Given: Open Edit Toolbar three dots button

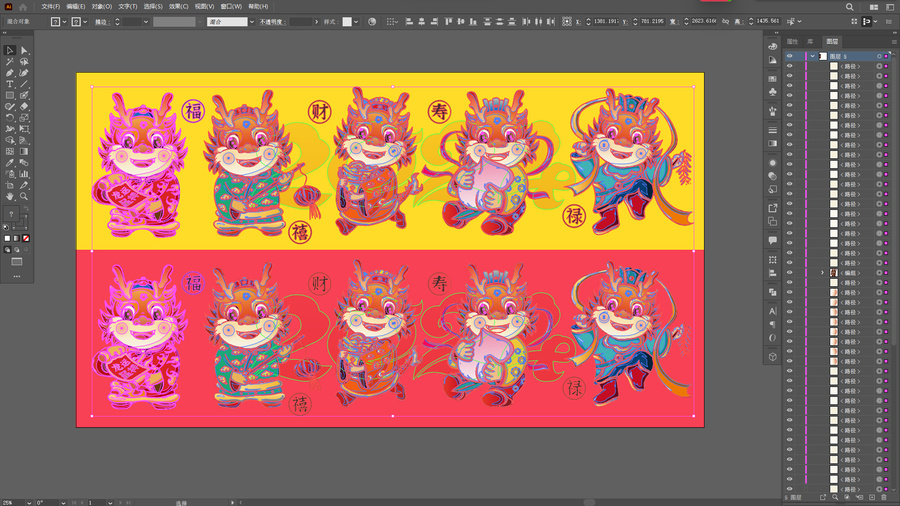Looking at the screenshot, I should [x=17, y=277].
